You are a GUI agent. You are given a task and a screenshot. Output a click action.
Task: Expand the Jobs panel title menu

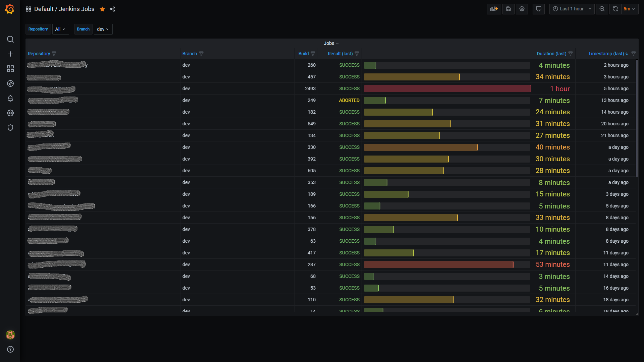pos(331,43)
